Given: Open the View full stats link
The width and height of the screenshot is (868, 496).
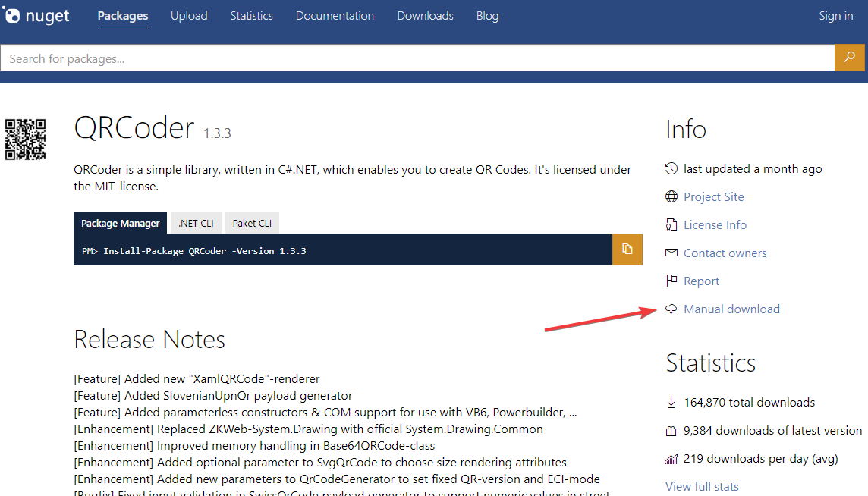Looking at the screenshot, I should (x=702, y=486).
